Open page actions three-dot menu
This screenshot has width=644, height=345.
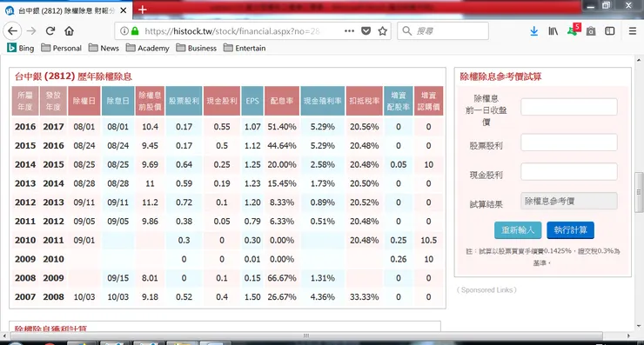tap(350, 31)
